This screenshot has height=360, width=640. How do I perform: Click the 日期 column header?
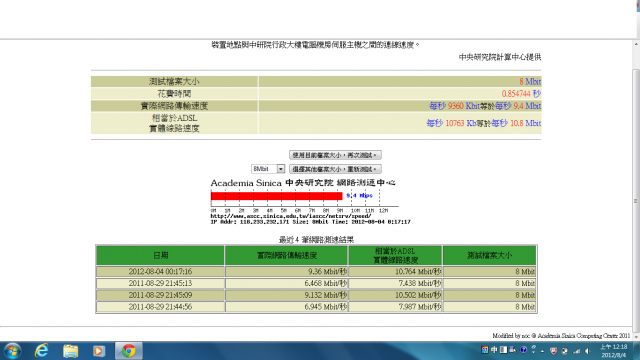160,256
